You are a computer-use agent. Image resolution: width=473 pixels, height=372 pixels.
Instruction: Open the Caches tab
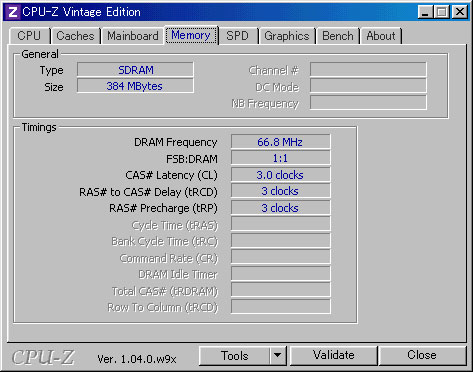pyautogui.click(x=75, y=36)
